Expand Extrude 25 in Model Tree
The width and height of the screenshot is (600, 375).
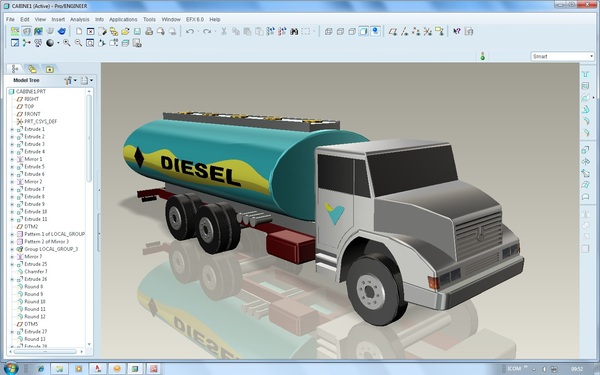pyautogui.click(x=12, y=264)
